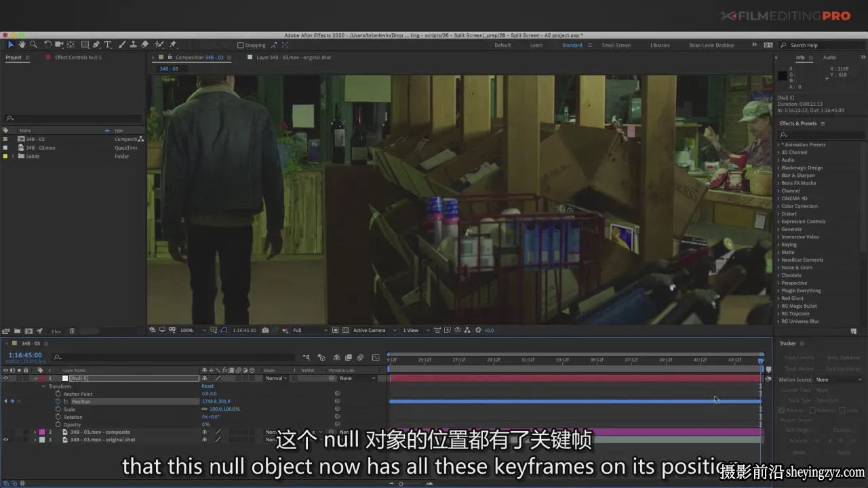The height and width of the screenshot is (488, 868).
Task: Select the Rotation tool
Action: coord(47,45)
